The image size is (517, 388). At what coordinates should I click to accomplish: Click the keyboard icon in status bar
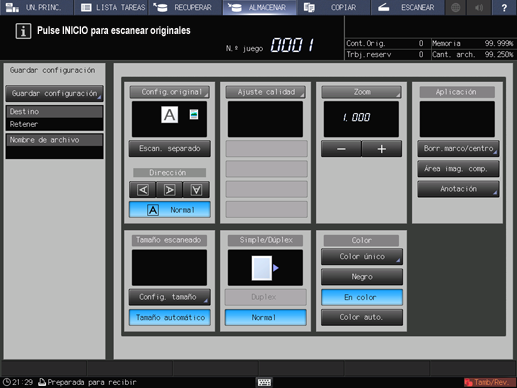[264, 382]
